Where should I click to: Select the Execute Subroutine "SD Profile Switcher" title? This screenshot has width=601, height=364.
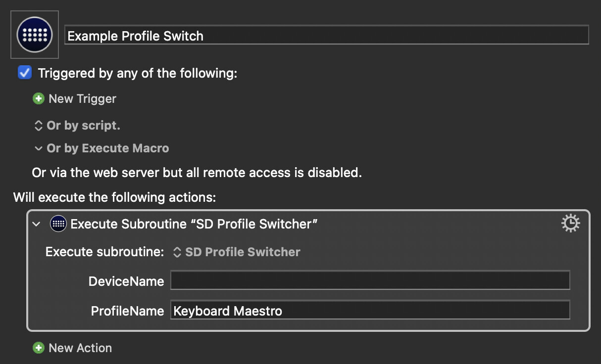[194, 224]
